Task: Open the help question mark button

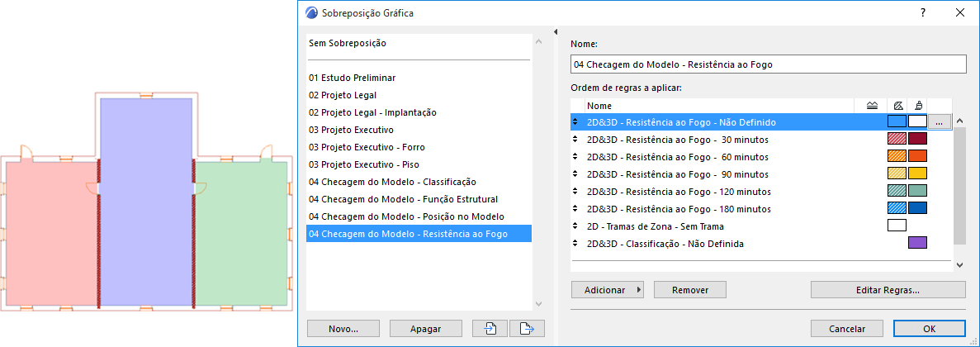Action: click(x=922, y=13)
